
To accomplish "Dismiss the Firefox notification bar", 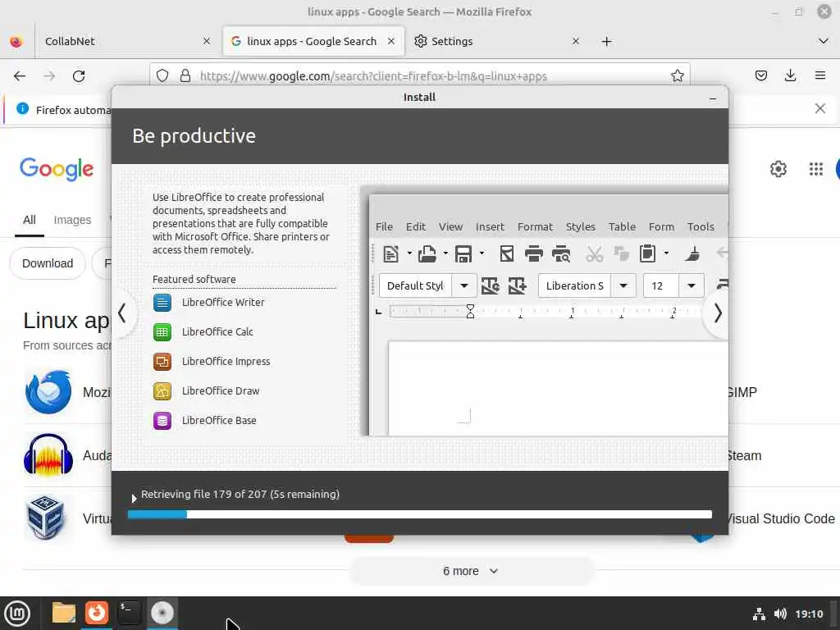I will point(819,109).
